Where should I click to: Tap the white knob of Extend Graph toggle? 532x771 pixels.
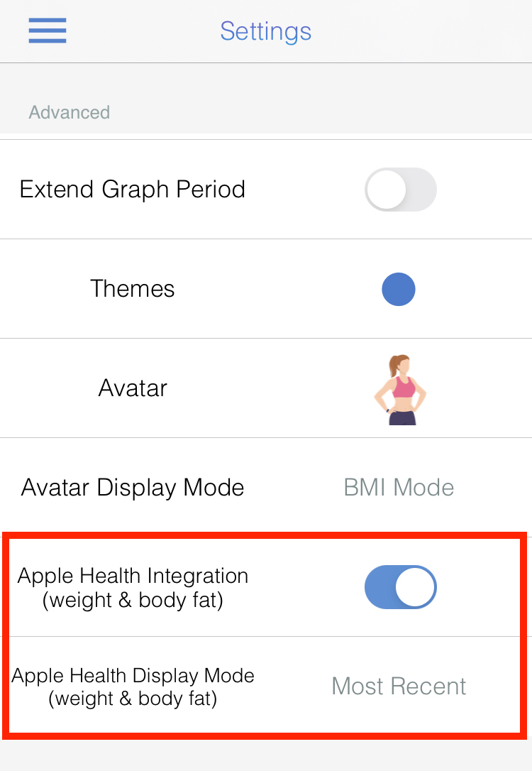click(x=386, y=190)
